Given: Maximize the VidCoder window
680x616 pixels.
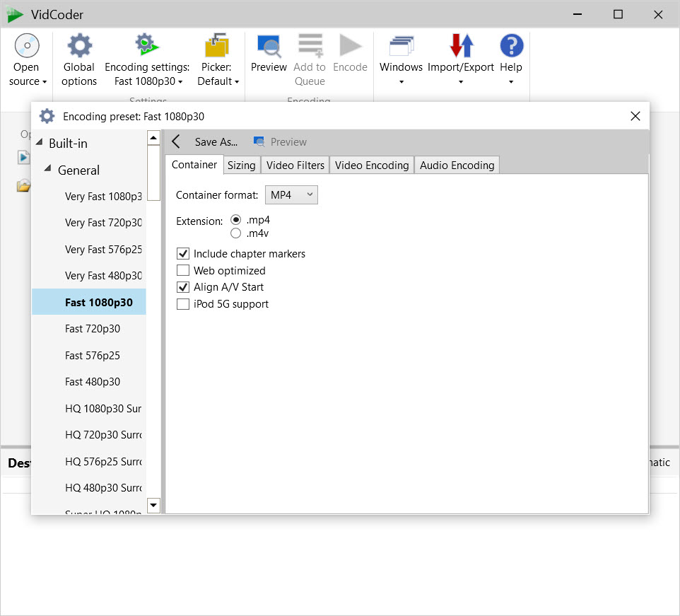Looking at the screenshot, I should pos(618,14).
